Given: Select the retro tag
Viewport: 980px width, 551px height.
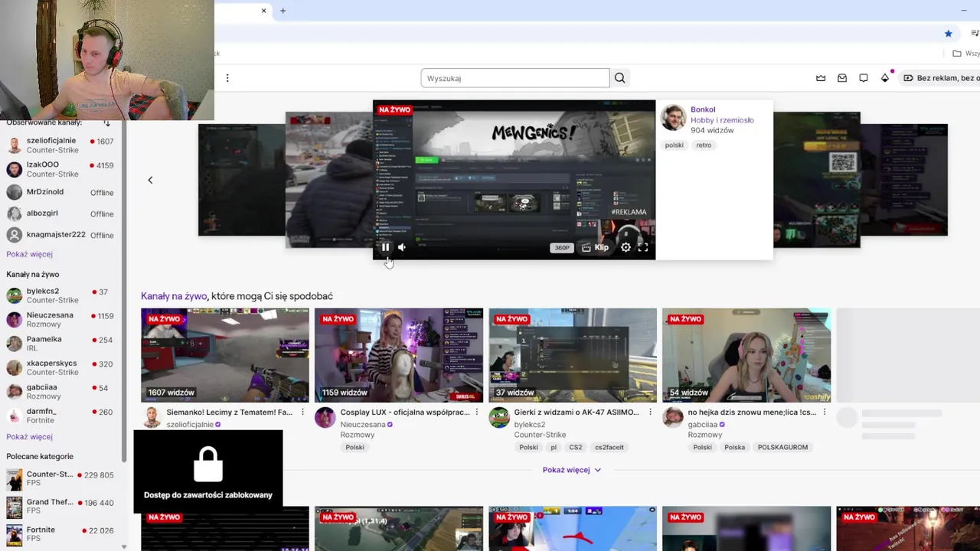Looking at the screenshot, I should pyautogui.click(x=704, y=145).
